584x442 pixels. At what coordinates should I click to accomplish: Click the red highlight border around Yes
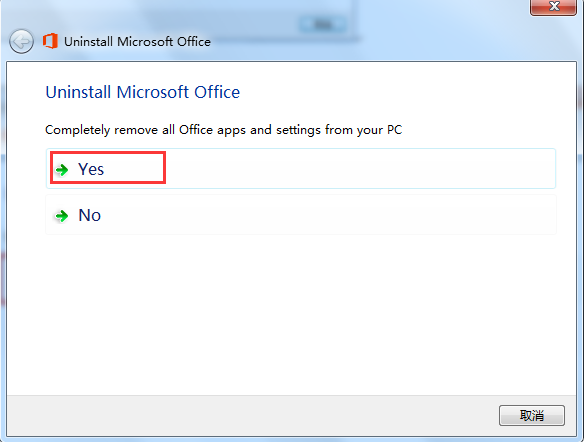(108, 152)
